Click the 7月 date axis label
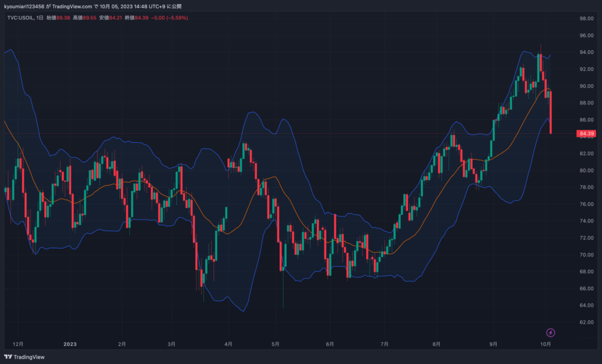 (384, 344)
